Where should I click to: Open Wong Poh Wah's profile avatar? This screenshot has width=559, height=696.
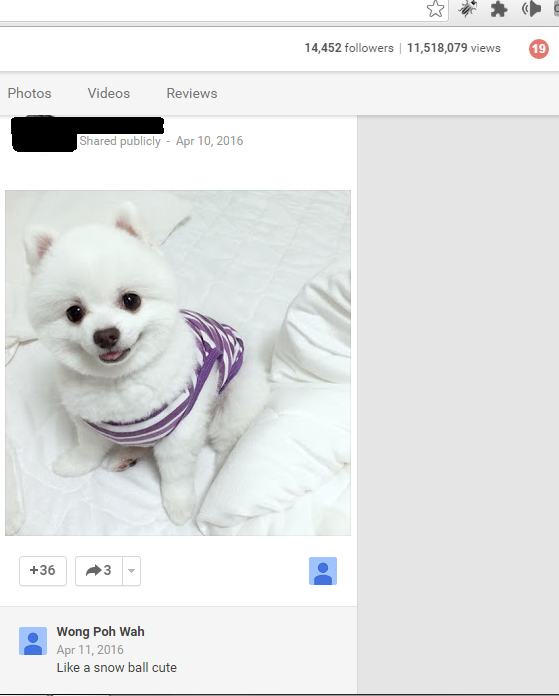coord(33,641)
